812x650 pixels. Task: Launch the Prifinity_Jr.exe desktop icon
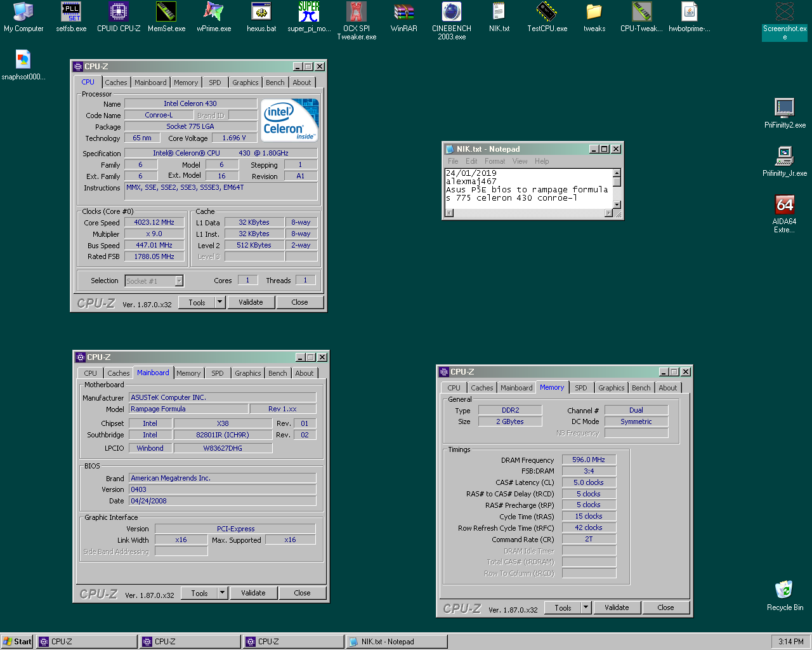(x=785, y=162)
